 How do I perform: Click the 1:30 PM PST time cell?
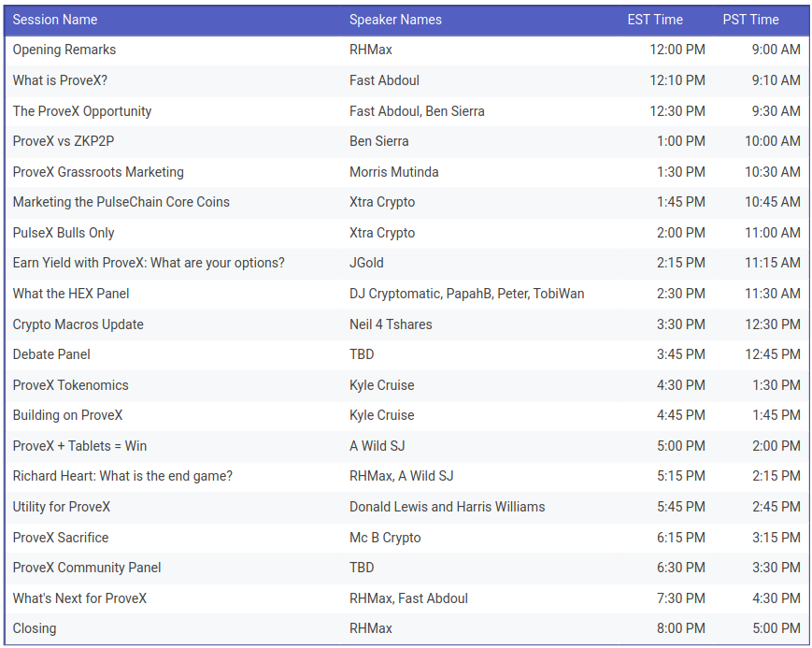point(776,384)
